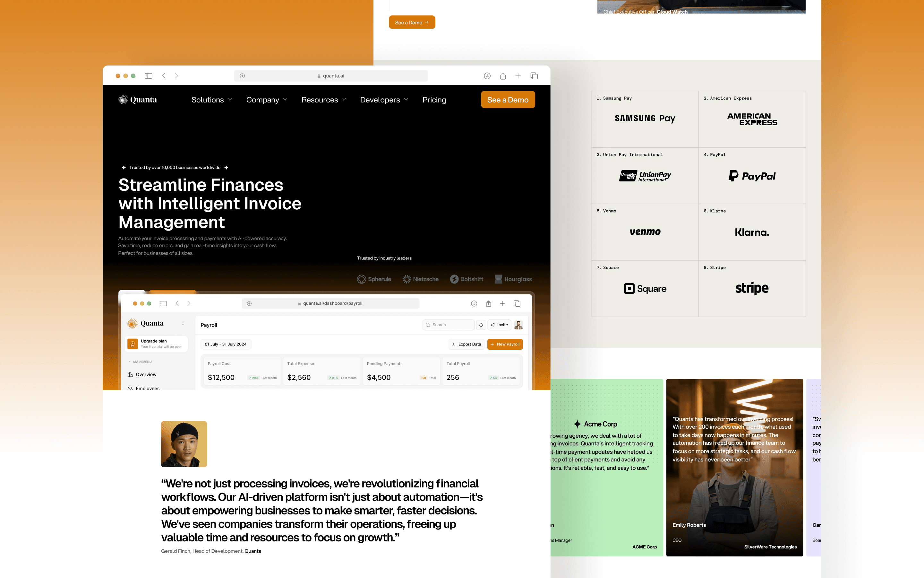
Task: Open Overview in dashboard sidebar
Action: point(142,375)
